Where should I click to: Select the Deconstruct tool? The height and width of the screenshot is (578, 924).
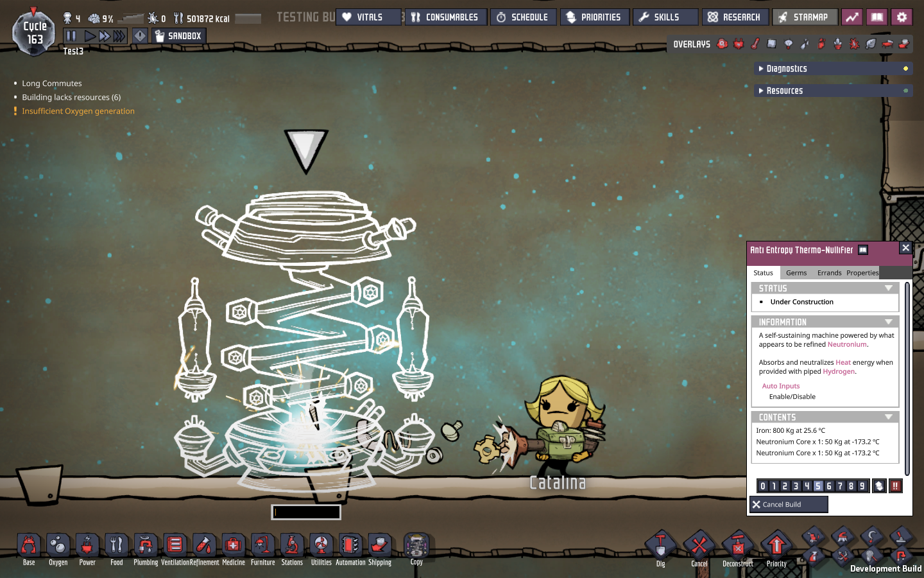[x=738, y=546]
